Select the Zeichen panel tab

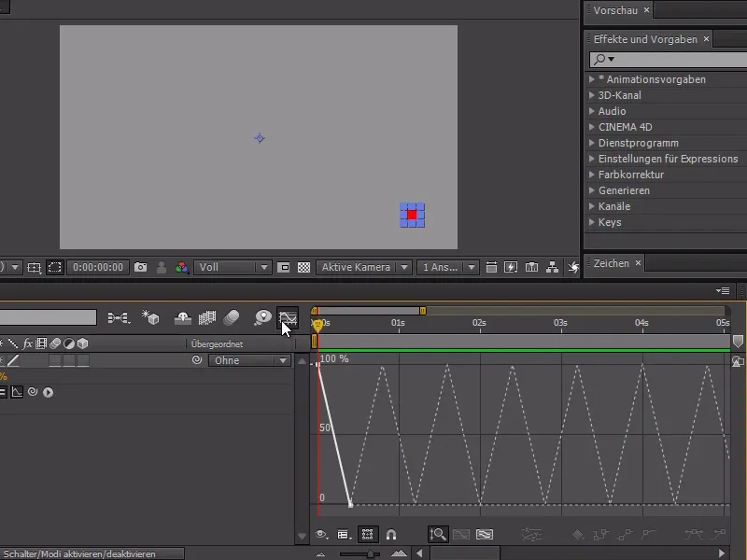[x=612, y=263]
